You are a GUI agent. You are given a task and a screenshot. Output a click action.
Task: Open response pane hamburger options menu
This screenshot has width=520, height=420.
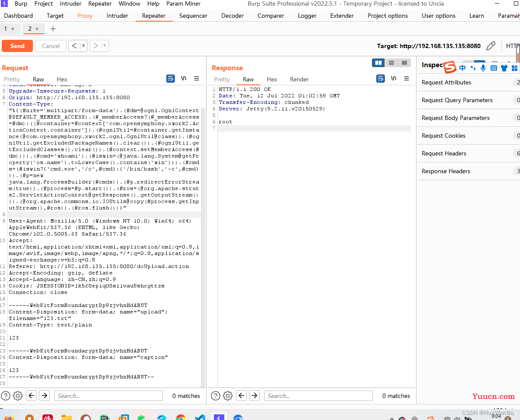click(407, 78)
